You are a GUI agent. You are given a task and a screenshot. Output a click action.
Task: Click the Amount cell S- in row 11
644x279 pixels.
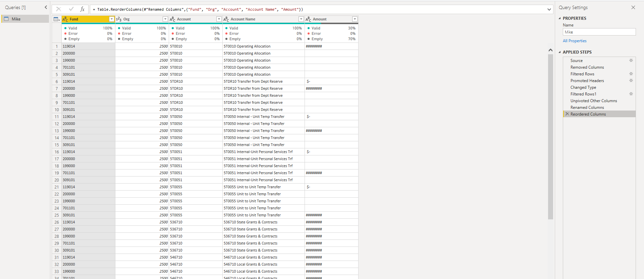coord(331,117)
